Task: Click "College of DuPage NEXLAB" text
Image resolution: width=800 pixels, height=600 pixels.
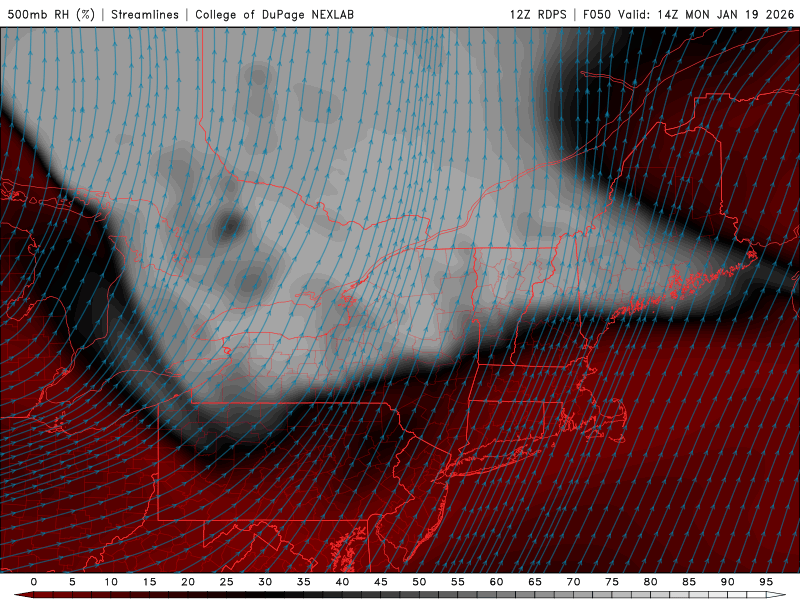Action: pyautogui.click(x=274, y=14)
